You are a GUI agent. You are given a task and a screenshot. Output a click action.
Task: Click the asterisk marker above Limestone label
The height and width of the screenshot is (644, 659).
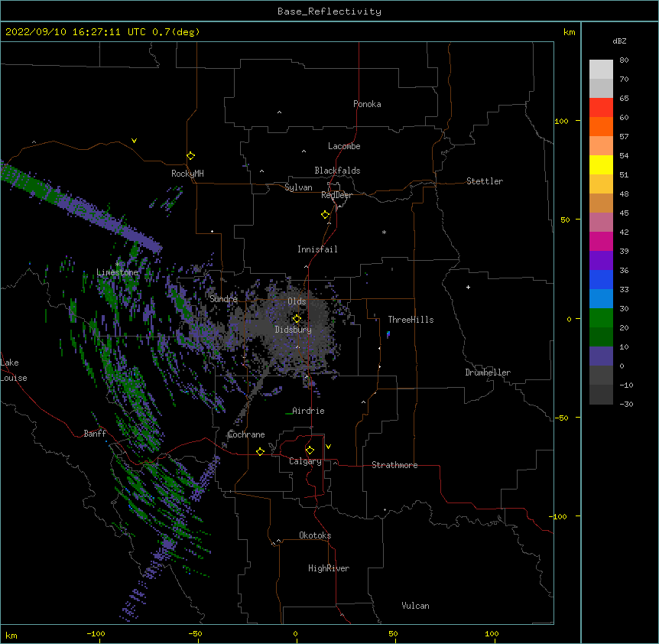point(118,264)
